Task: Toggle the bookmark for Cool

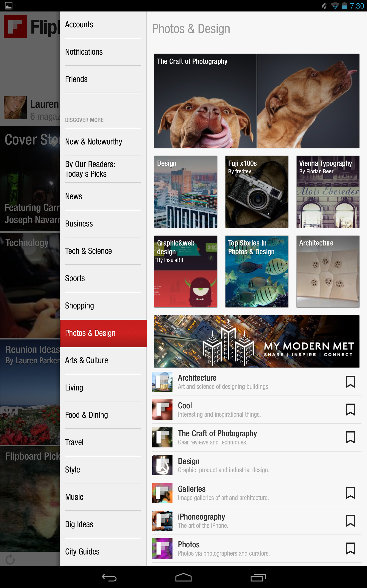Action: [x=350, y=409]
